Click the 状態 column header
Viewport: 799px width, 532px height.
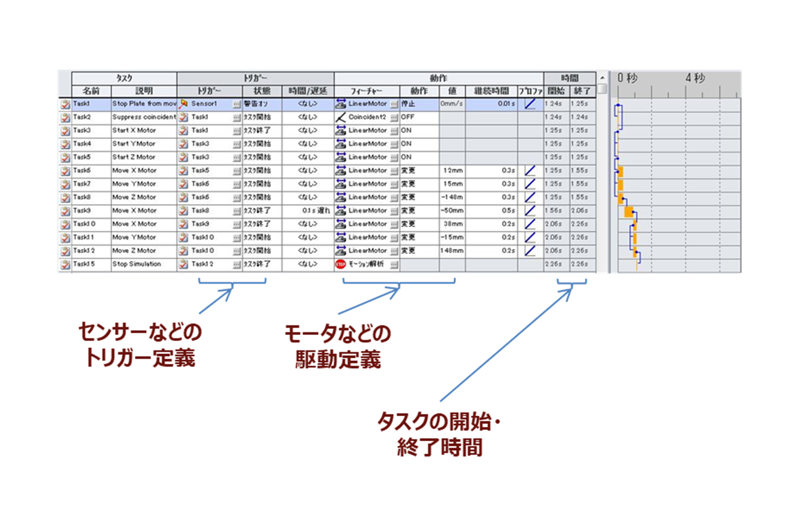pos(262,91)
